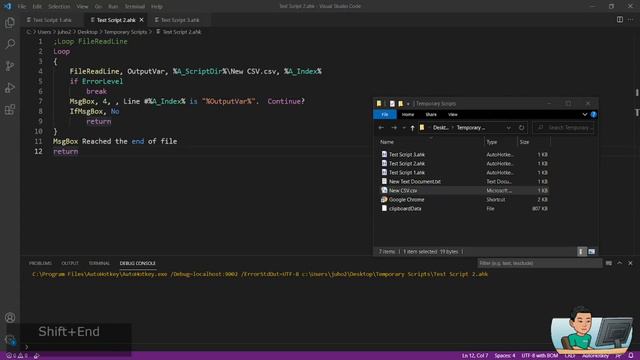Click the feedback icon in status bar

pyautogui.click(x=618, y=356)
